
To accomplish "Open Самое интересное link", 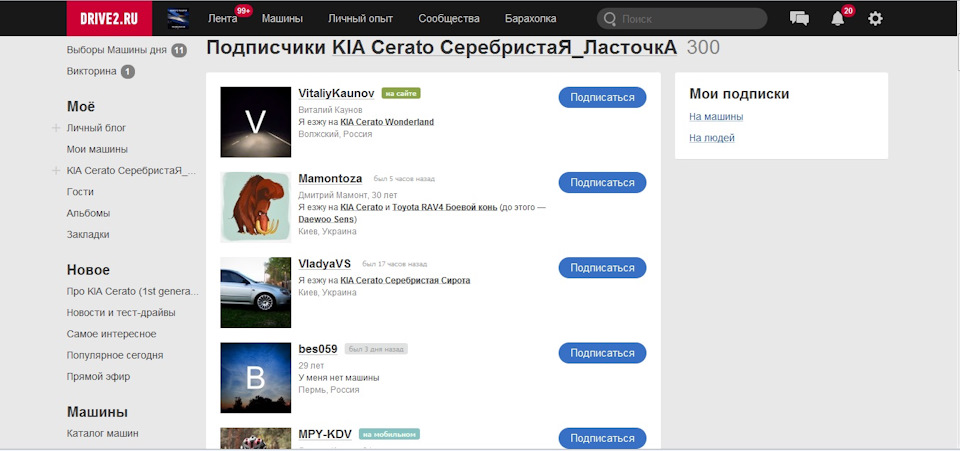I will pyautogui.click(x=111, y=334).
